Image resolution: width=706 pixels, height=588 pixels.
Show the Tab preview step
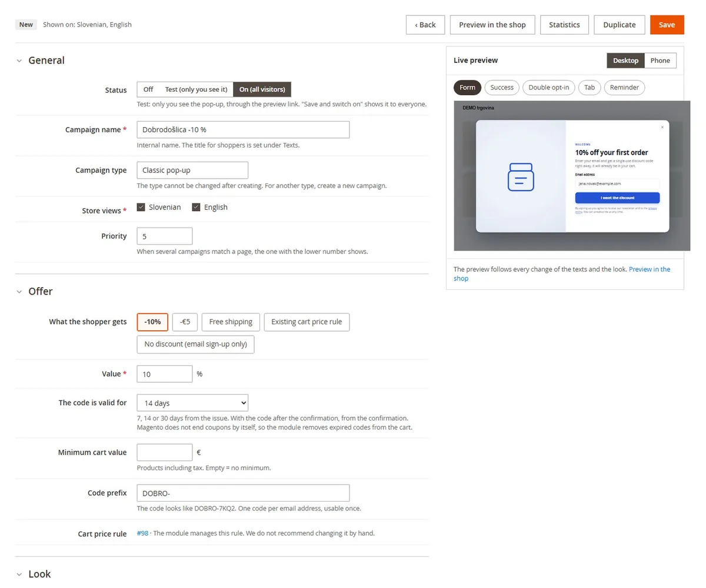click(590, 88)
